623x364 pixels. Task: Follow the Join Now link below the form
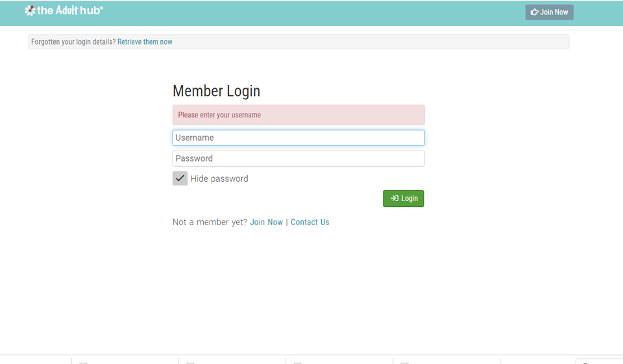tap(266, 222)
